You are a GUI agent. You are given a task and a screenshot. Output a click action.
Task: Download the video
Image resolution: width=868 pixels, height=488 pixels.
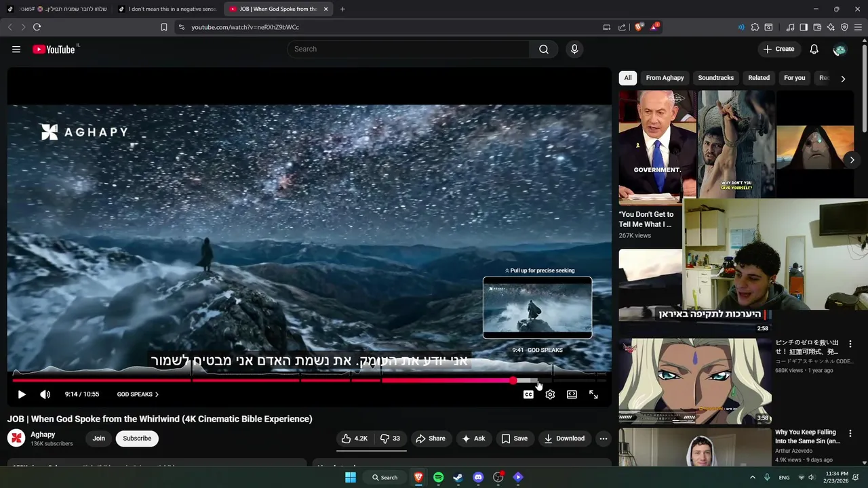564,439
